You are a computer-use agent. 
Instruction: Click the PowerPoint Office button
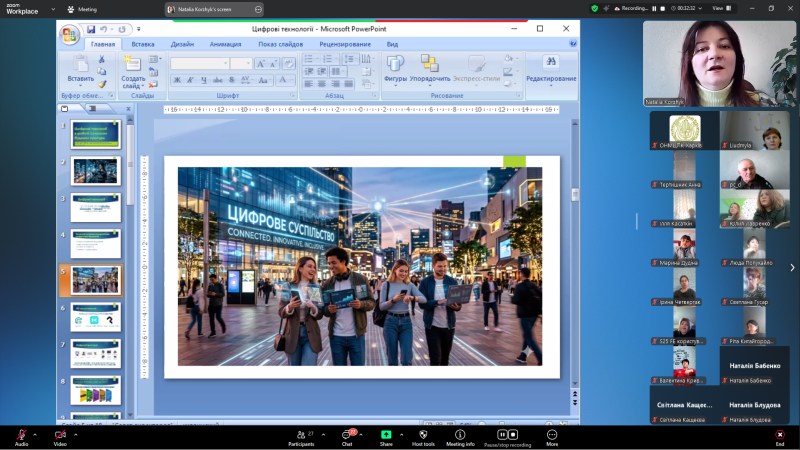(x=69, y=35)
